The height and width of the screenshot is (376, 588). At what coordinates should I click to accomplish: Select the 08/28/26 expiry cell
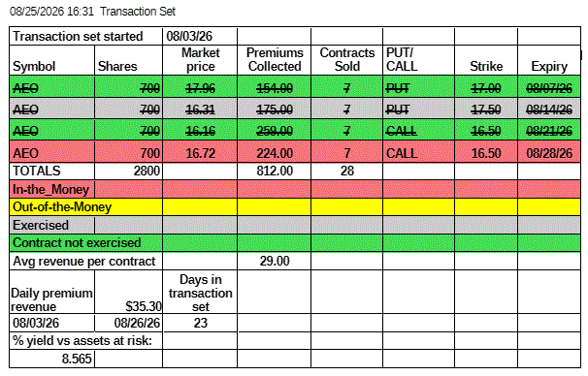(x=549, y=153)
